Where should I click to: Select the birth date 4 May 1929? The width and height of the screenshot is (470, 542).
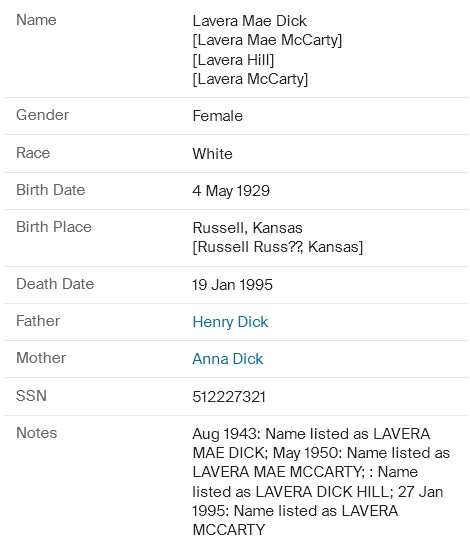231,191
